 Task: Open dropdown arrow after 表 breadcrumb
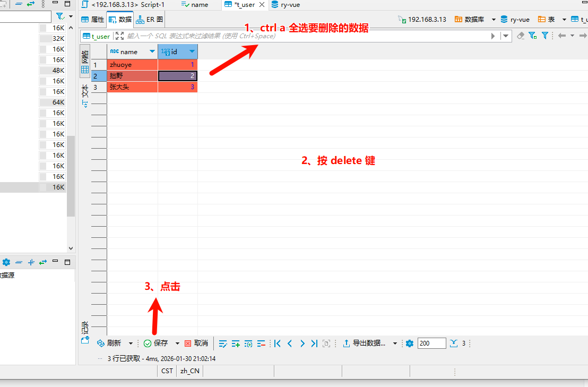(564, 20)
